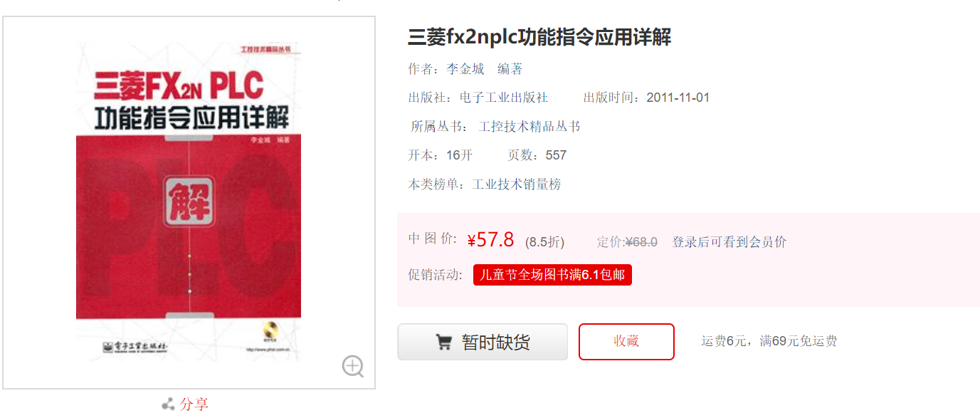Click the ¥57.8 price text
This screenshot has width=980, height=418.
click(x=490, y=240)
